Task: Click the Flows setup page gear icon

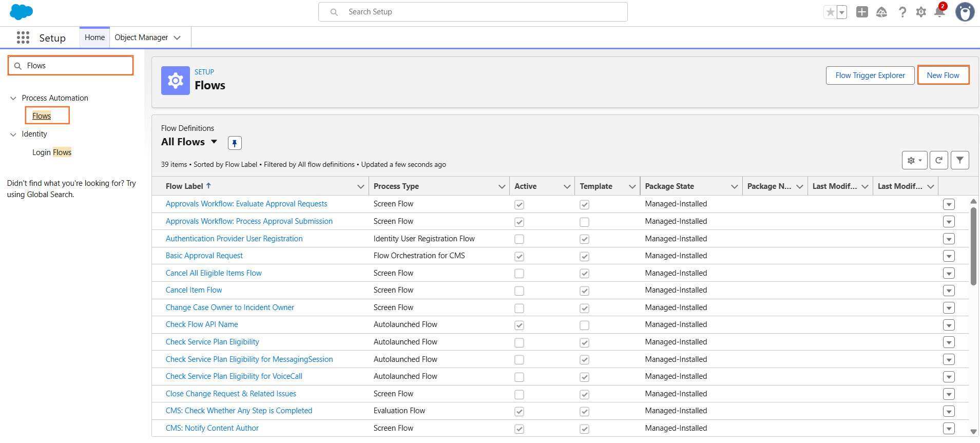Action: pos(176,81)
